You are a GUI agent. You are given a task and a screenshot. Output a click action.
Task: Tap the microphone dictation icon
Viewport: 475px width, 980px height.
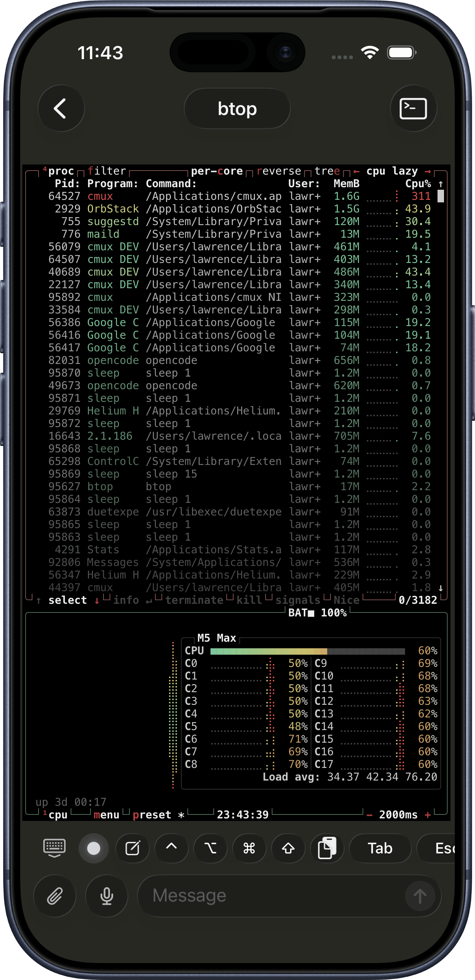click(x=107, y=896)
